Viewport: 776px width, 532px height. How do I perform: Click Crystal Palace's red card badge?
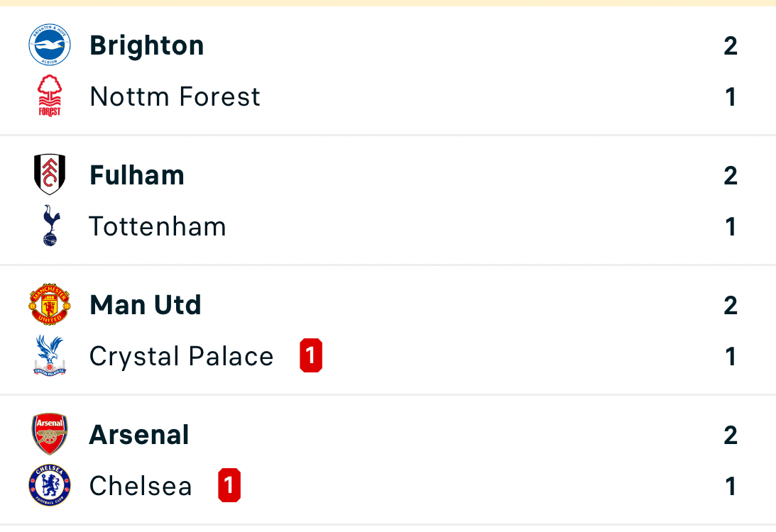(x=311, y=356)
